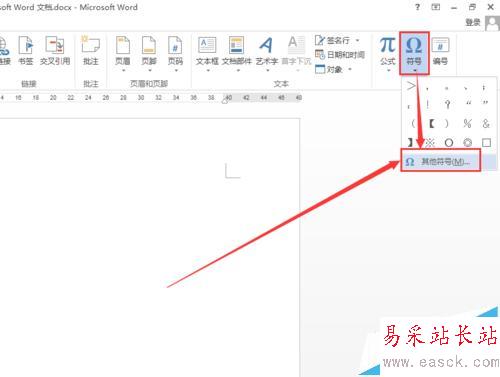
Task: Insert the □ square symbol
Action: pos(486,143)
